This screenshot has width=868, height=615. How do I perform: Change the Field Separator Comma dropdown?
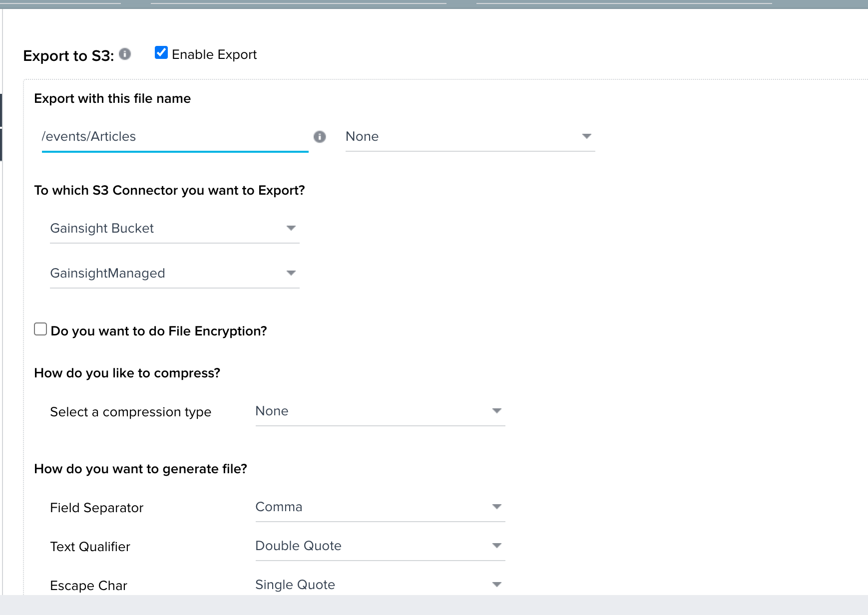(380, 507)
